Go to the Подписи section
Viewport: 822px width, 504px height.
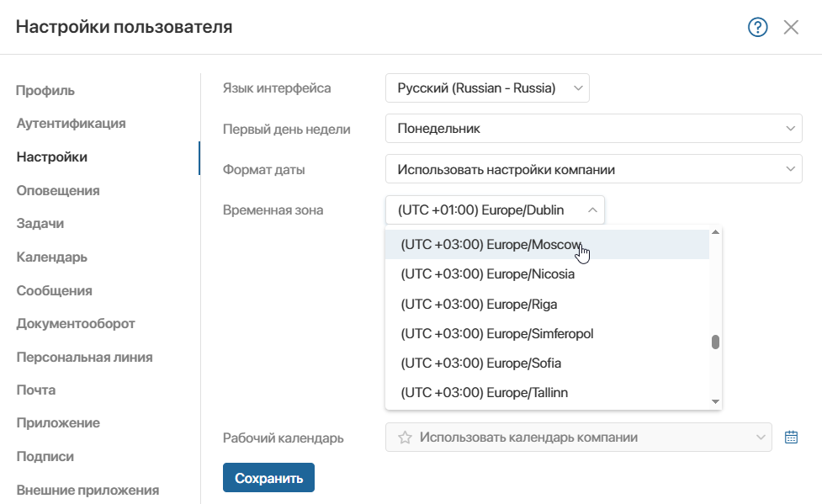(x=45, y=456)
